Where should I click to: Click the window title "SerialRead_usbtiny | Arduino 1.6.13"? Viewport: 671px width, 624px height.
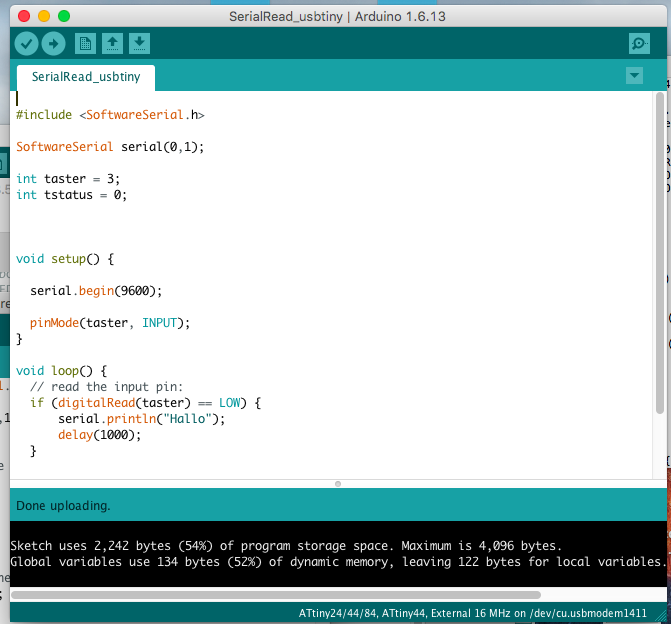[x=337, y=17]
